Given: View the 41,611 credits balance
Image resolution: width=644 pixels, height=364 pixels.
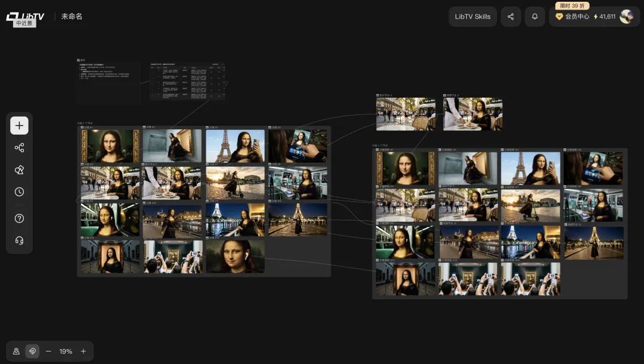Looking at the screenshot, I should point(605,17).
